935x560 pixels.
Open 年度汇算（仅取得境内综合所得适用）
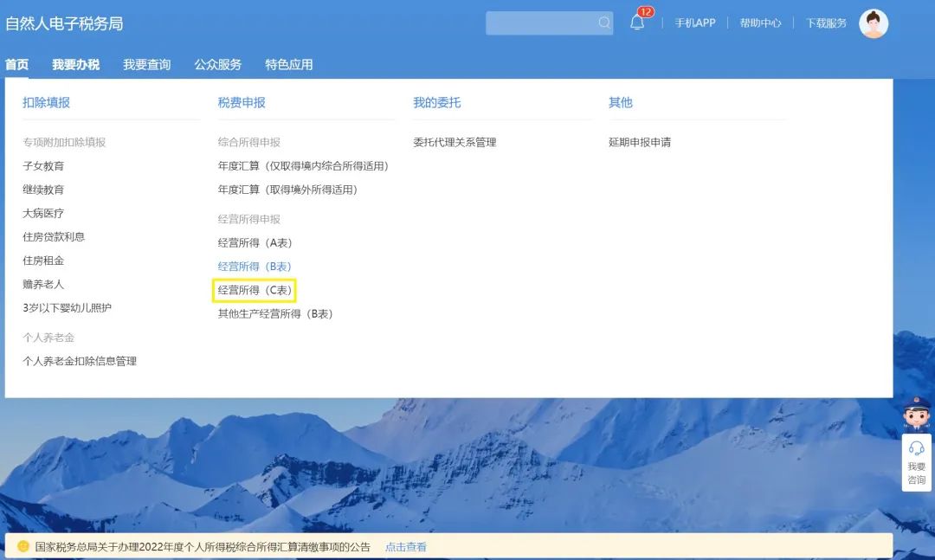[x=303, y=166]
